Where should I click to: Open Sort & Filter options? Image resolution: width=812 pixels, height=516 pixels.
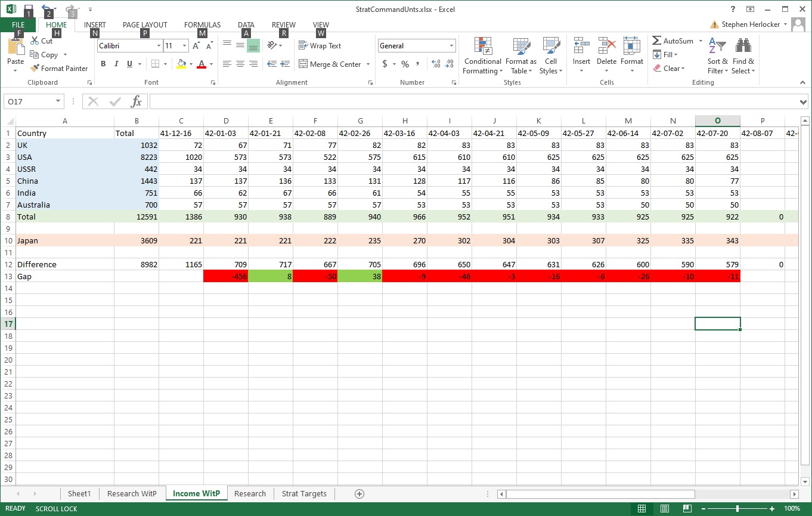(x=718, y=55)
